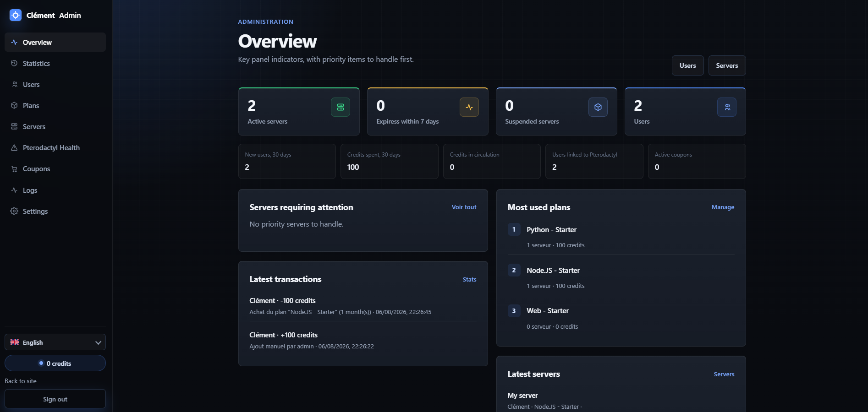
Task: Click Manage link in Most used plans
Action: [723, 207]
